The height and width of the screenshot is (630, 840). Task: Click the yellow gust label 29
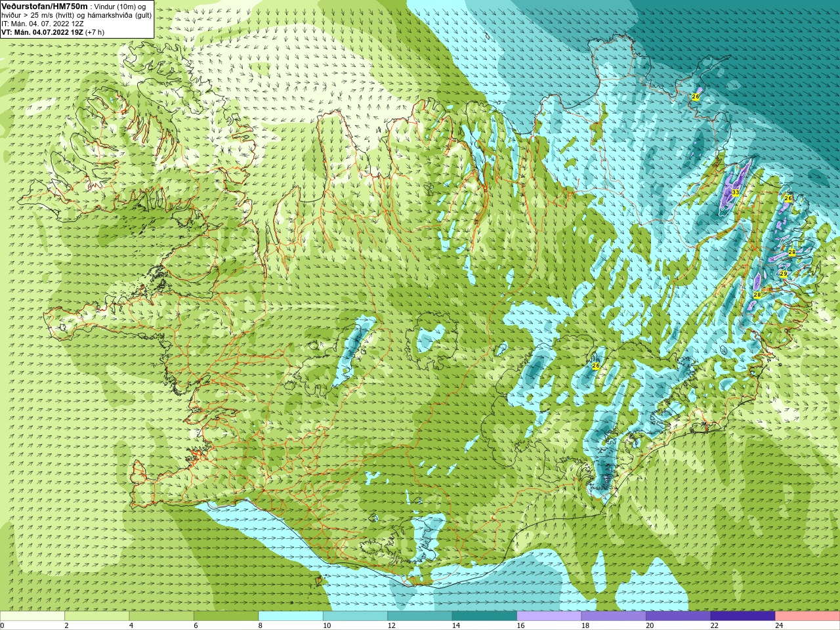(783, 274)
